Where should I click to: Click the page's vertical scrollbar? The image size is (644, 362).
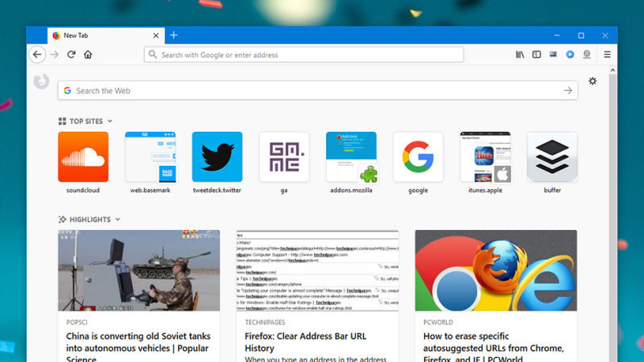click(x=613, y=201)
